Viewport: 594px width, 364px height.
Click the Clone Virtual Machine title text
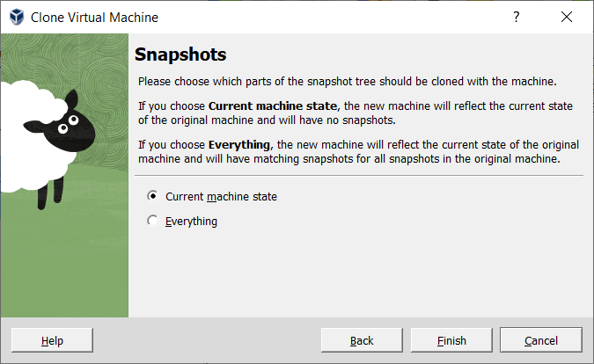click(95, 17)
